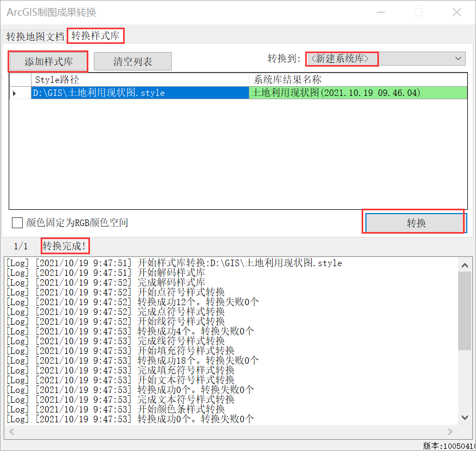Viewport: 476px width, 451px height.
Task: Select log line 开始填充符号样式转换
Action: (120, 351)
